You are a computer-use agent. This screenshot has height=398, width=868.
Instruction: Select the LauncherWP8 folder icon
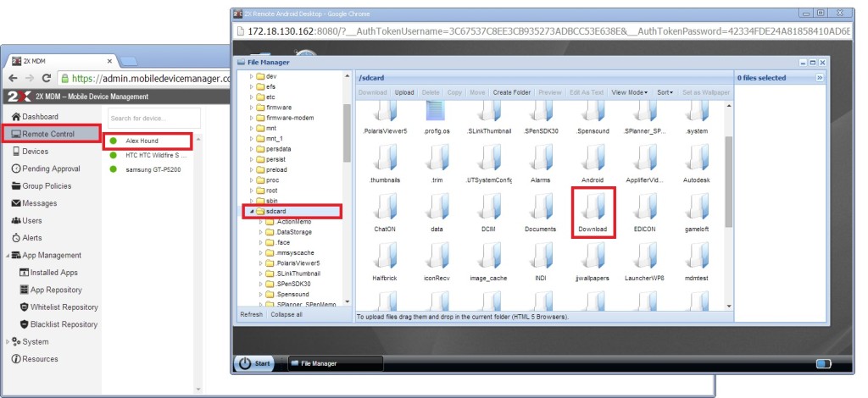click(645, 262)
